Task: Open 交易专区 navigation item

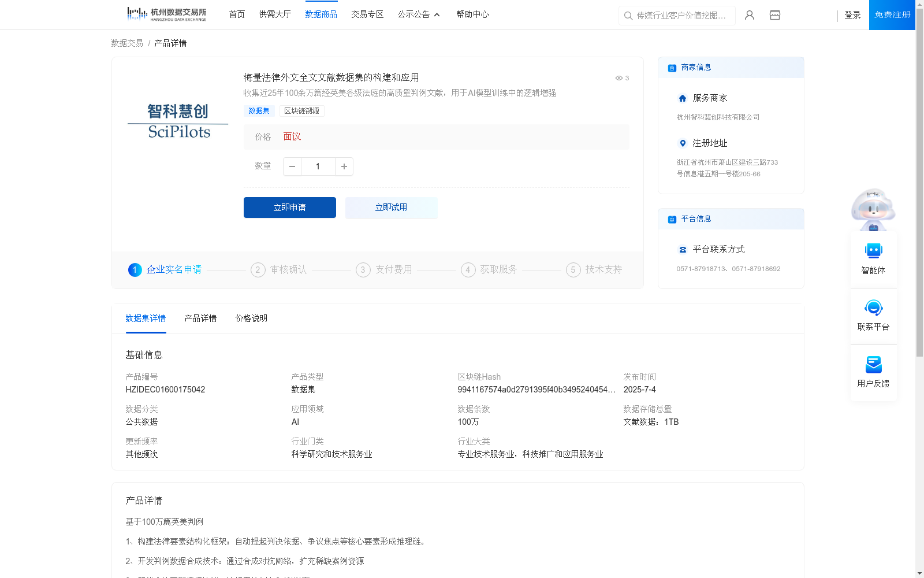Action: pyautogui.click(x=367, y=14)
